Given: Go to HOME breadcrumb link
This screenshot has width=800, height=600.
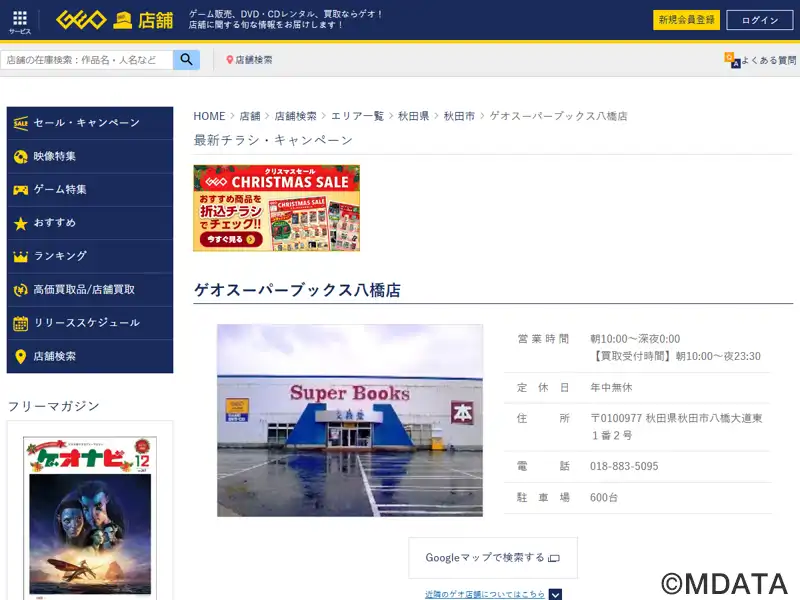Looking at the screenshot, I should (x=209, y=116).
